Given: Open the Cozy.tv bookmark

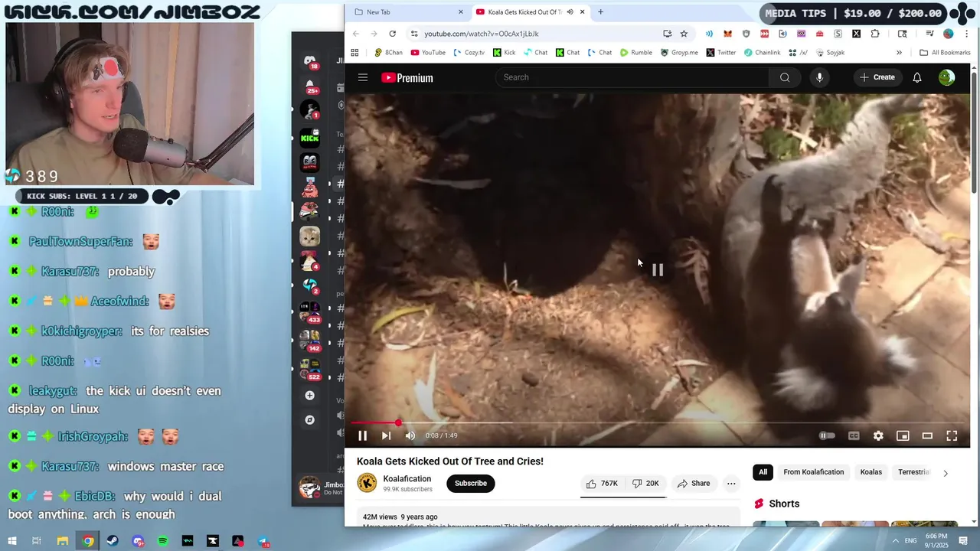Looking at the screenshot, I should (469, 53).
